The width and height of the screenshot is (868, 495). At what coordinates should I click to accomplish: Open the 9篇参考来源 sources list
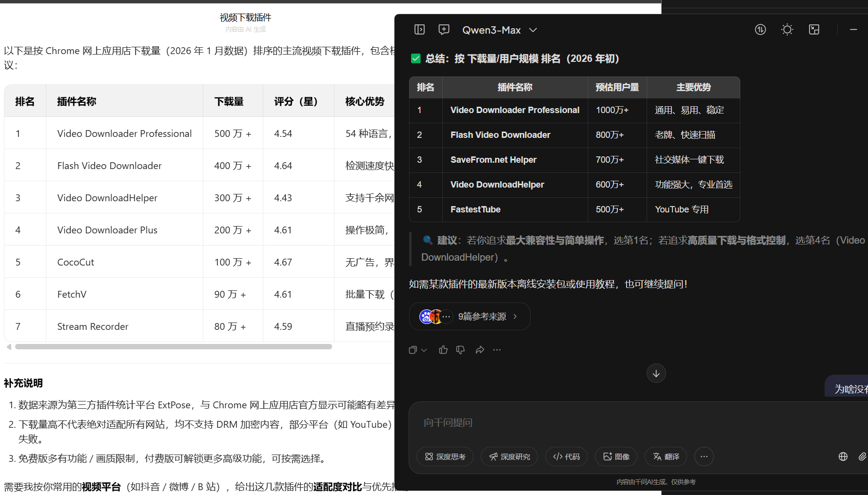[x=470, y=317]
